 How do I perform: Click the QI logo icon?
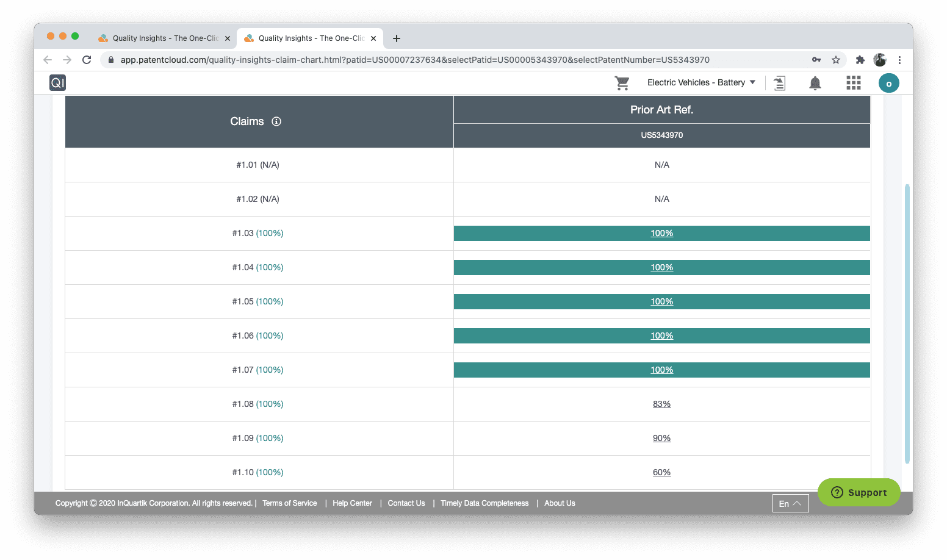[x=57, y=83]
